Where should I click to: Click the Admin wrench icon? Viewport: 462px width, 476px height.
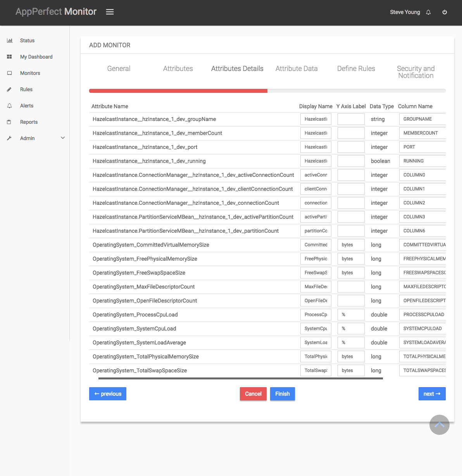point(9,138)
